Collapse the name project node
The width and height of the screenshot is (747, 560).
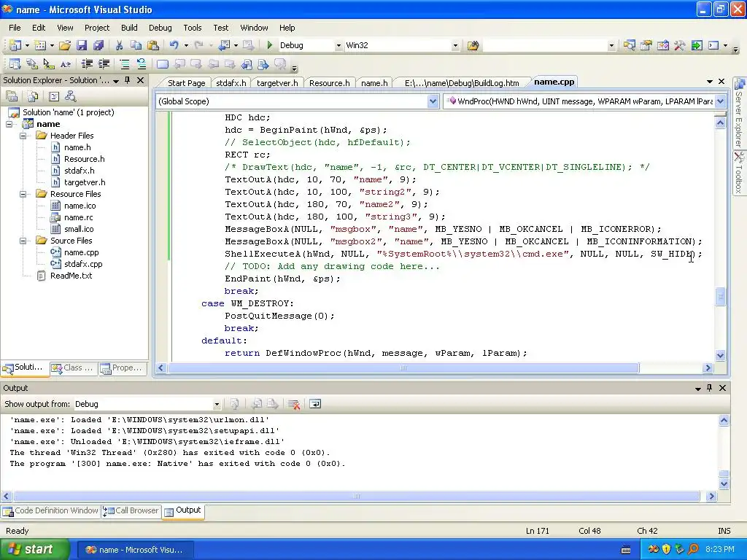(x=9, y=124)
